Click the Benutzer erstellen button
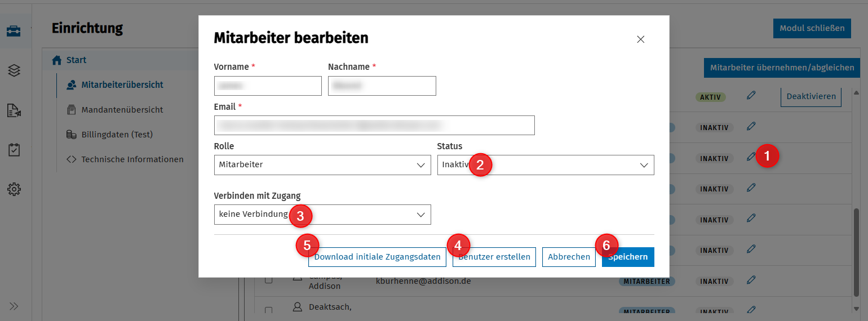868x321 pixels. [494, 257]
